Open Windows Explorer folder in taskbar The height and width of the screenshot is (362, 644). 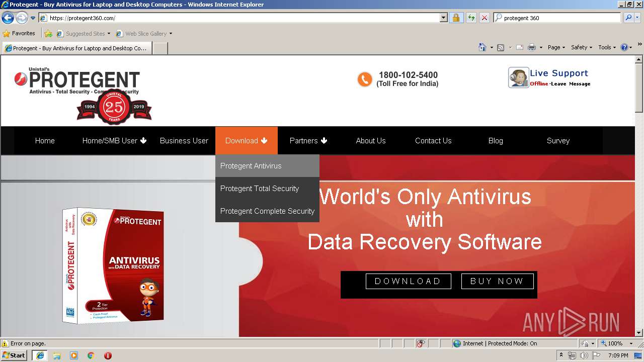pyautogui.click(x=57, y=355)
